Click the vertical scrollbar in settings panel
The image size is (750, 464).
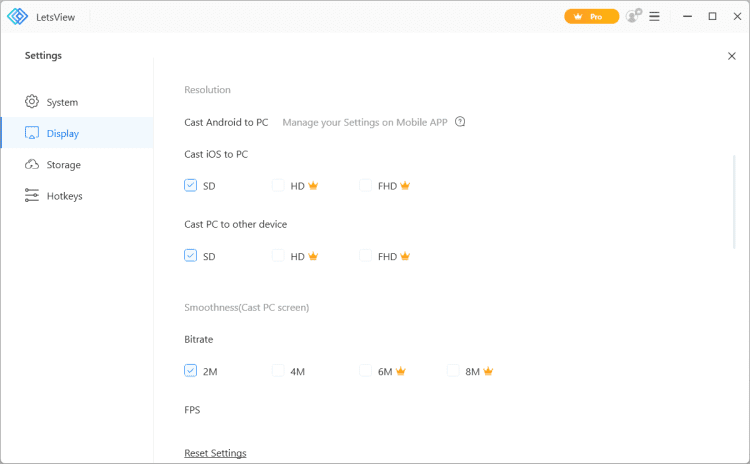734,200
